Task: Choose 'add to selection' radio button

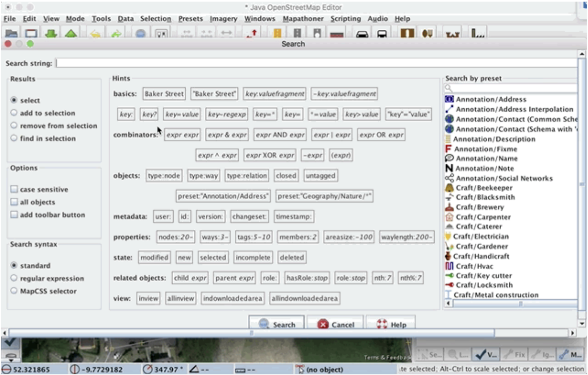Action: pos(14,113)
